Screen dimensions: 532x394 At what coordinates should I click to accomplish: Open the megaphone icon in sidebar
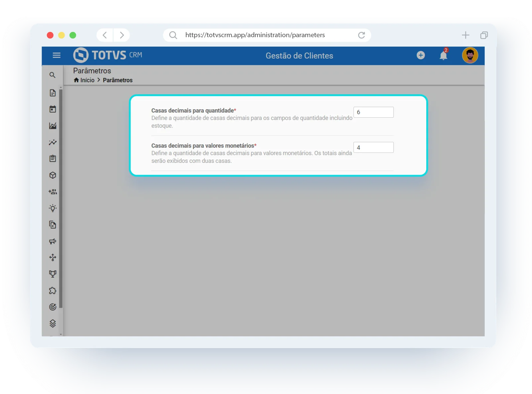click(53, 241)
